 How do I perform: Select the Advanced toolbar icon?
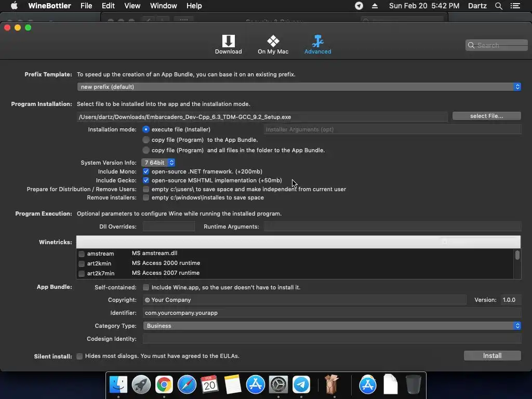click(317, 45)
